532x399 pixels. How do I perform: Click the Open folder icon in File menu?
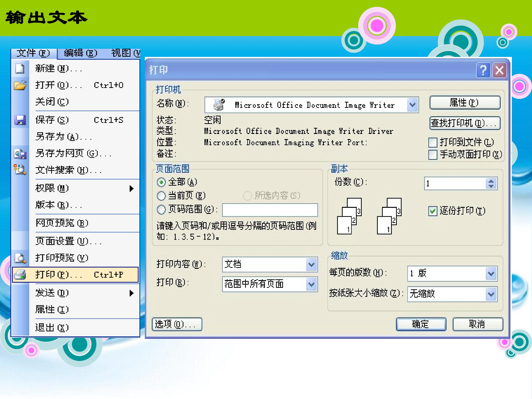[20, 85]
